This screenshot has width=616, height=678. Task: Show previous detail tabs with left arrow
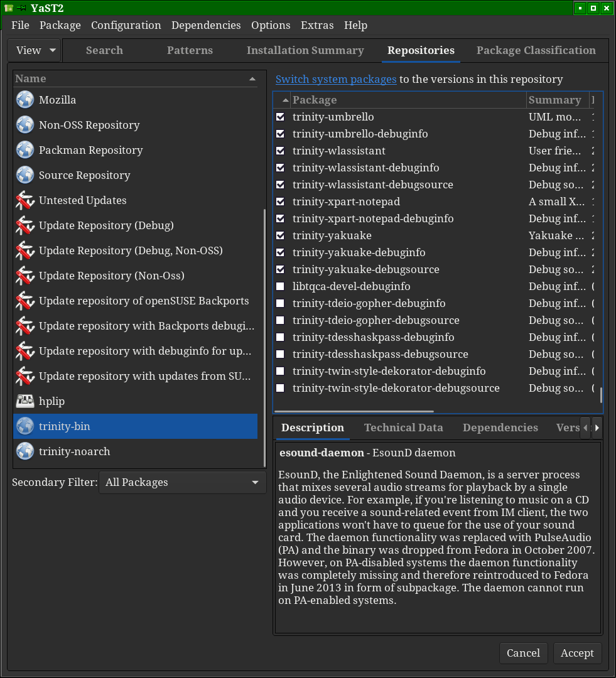585,428
